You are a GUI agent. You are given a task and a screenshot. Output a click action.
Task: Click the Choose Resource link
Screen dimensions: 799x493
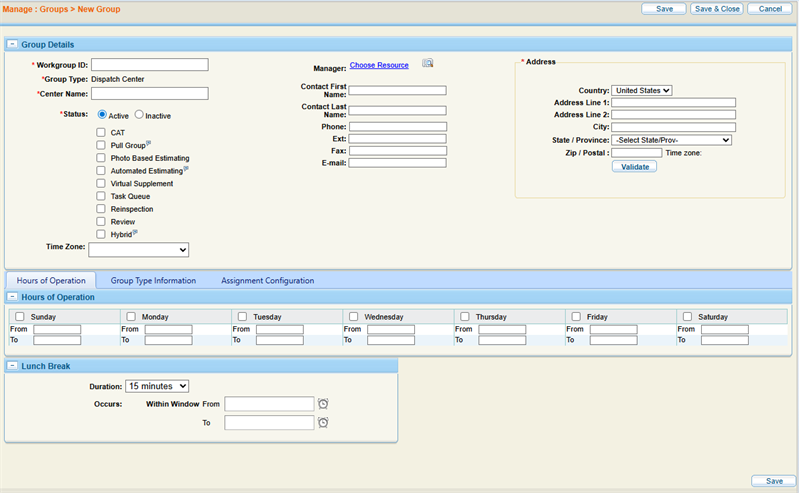[379, 65]
